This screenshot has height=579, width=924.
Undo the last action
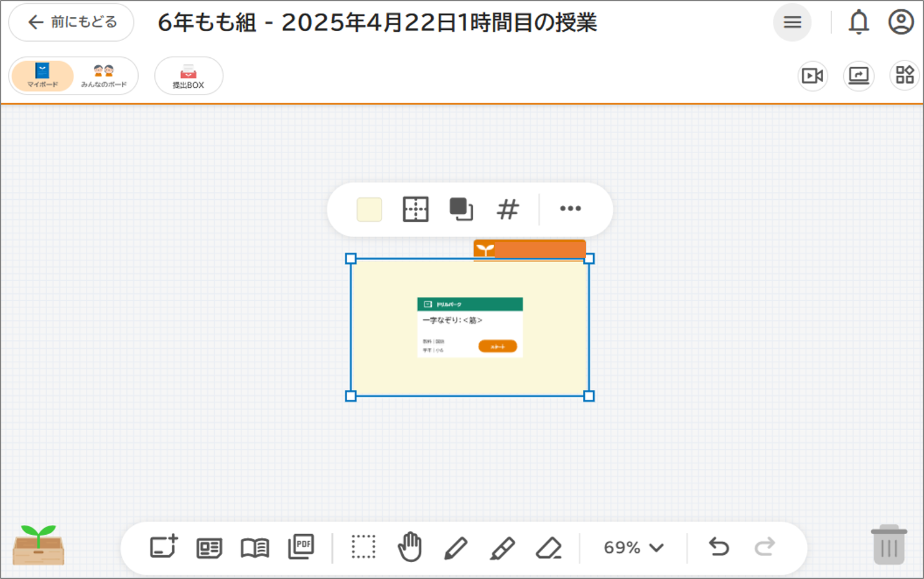tap(719, 547)
